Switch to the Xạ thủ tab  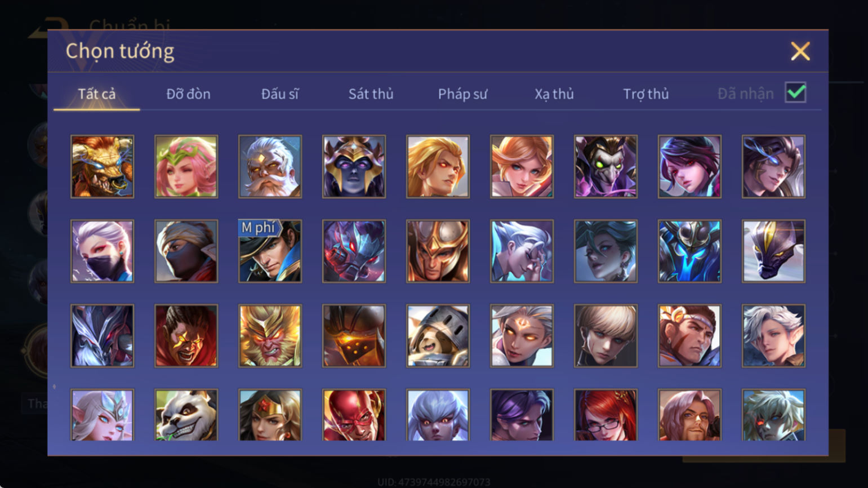[x=554, y=94]
